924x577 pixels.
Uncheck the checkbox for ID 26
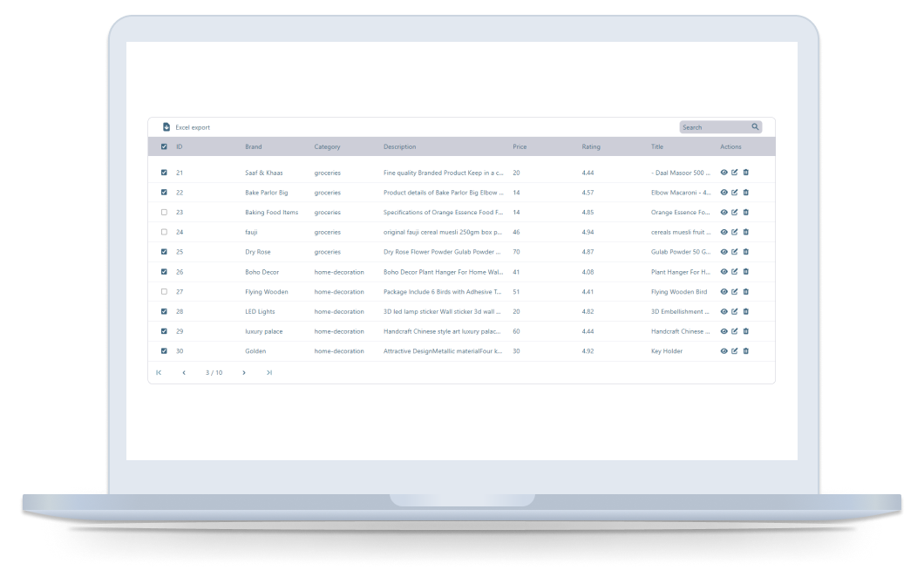tap(164, 272)
